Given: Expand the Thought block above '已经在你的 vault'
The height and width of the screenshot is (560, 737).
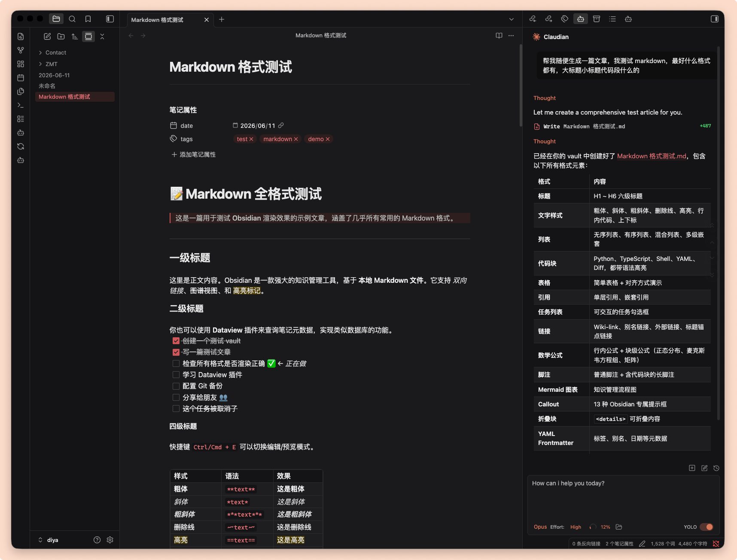Looking at the screenshot, I should tap(545, 141).
